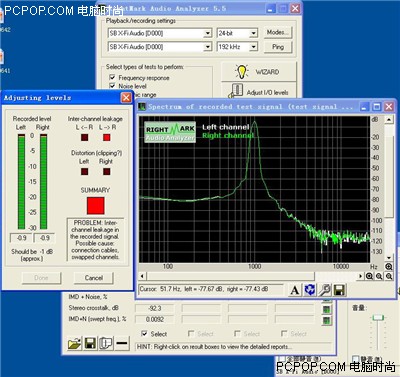Click the compare results pages icon
This screenshot has height=377, width=400.
point(106,343)
